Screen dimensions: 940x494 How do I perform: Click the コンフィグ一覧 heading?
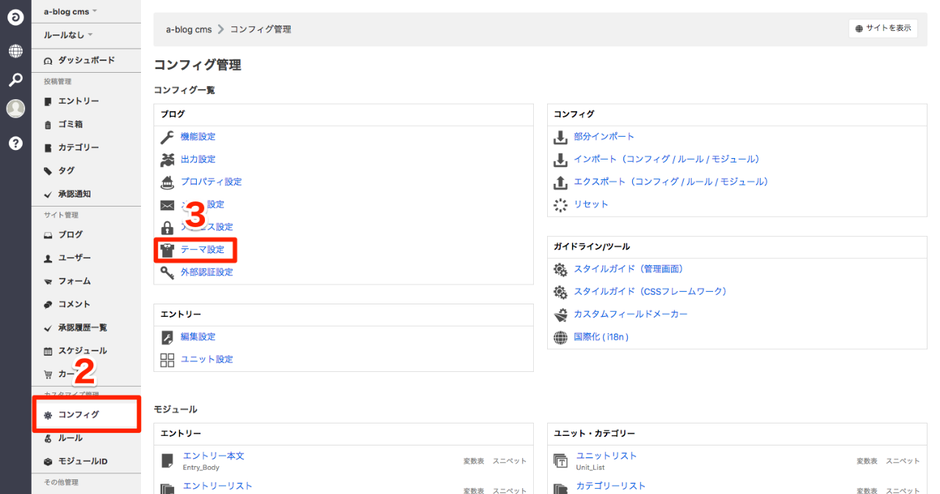point(184,90)
